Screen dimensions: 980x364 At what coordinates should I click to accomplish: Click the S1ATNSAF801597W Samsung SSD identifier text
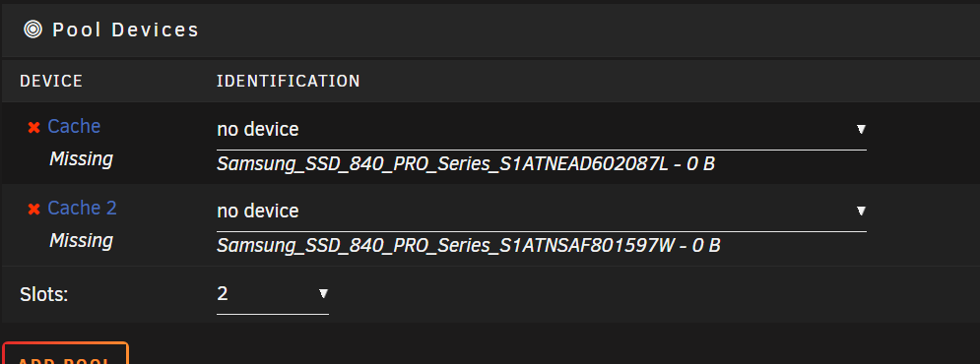[468, 245]
